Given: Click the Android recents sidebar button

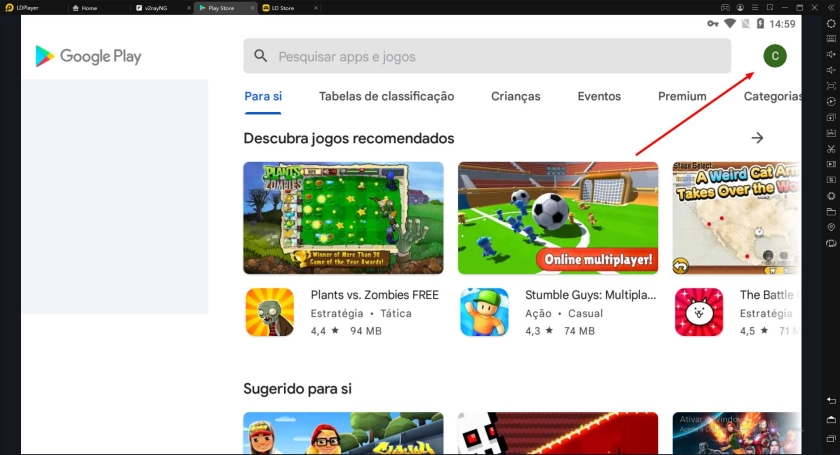Looking at the screenshot, I should click(831, 439).
